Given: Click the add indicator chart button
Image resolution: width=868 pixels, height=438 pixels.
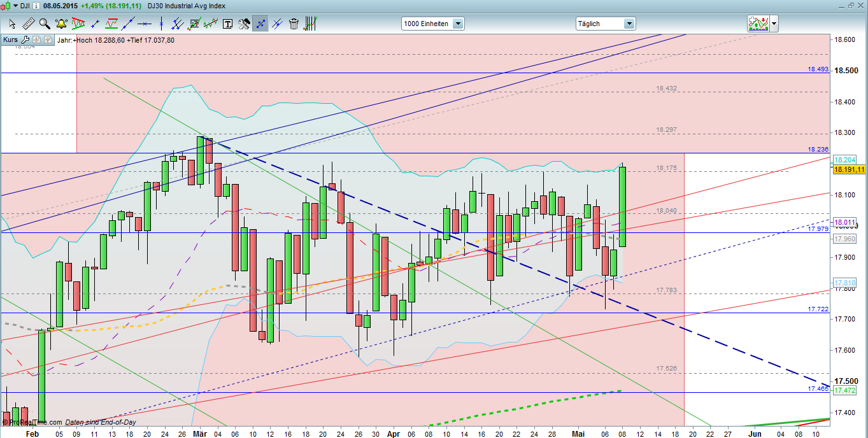Looking at the screenshot, I should pyautogui.click(x=758, y=24).
